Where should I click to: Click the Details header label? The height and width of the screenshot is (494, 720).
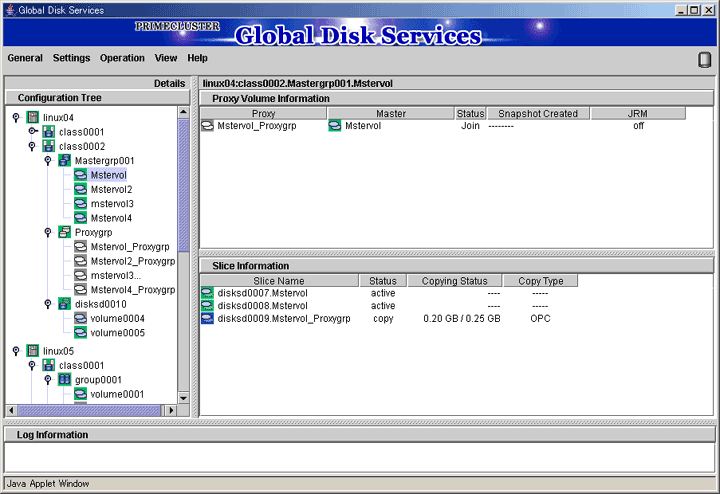[169, 84]
